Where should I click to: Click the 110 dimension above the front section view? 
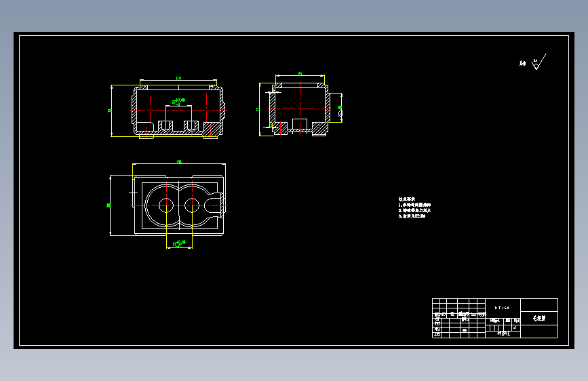tap(178, 79)
